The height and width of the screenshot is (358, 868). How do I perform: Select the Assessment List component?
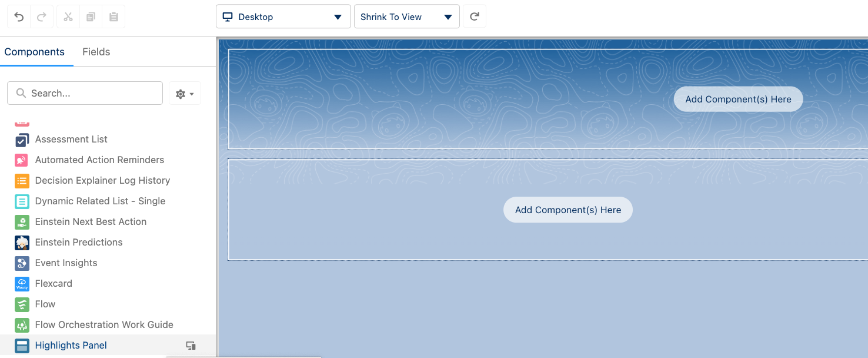point(71,139)
